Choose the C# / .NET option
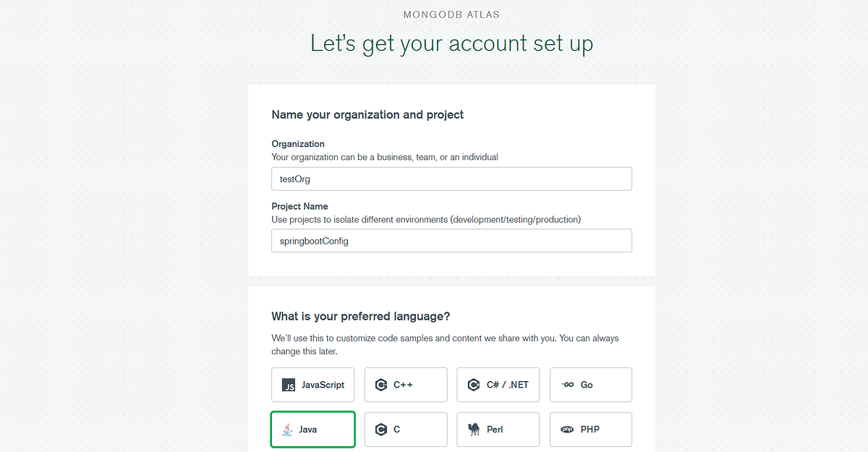 tap(498, 385)
